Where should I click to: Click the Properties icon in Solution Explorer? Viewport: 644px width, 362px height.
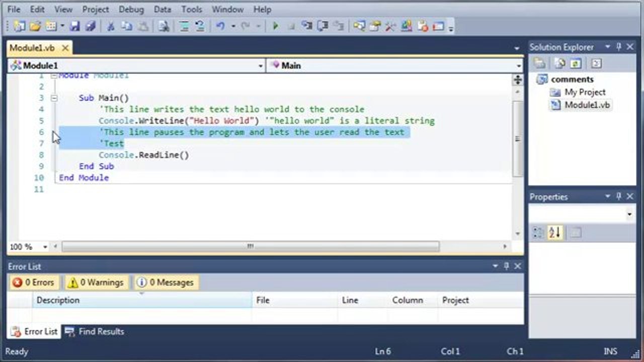[x=540, y=63]
